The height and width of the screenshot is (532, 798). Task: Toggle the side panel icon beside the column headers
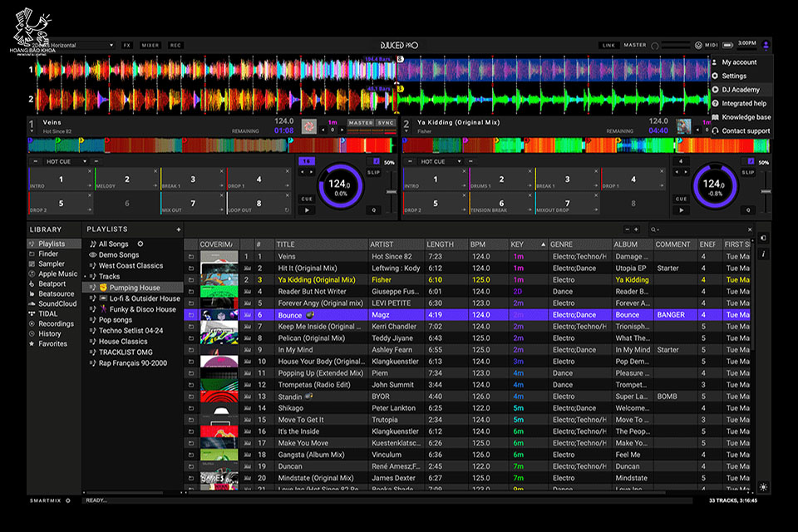763,238
